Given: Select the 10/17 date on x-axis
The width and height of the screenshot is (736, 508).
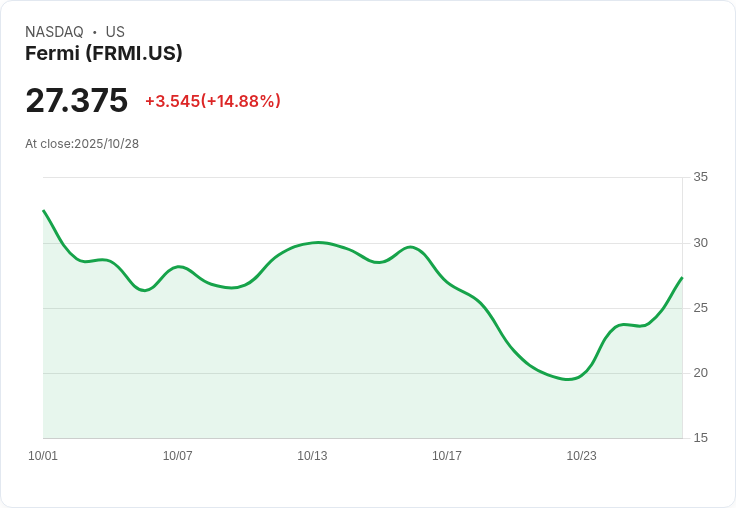Looking at the screenshot, I should tap(447, 456).
